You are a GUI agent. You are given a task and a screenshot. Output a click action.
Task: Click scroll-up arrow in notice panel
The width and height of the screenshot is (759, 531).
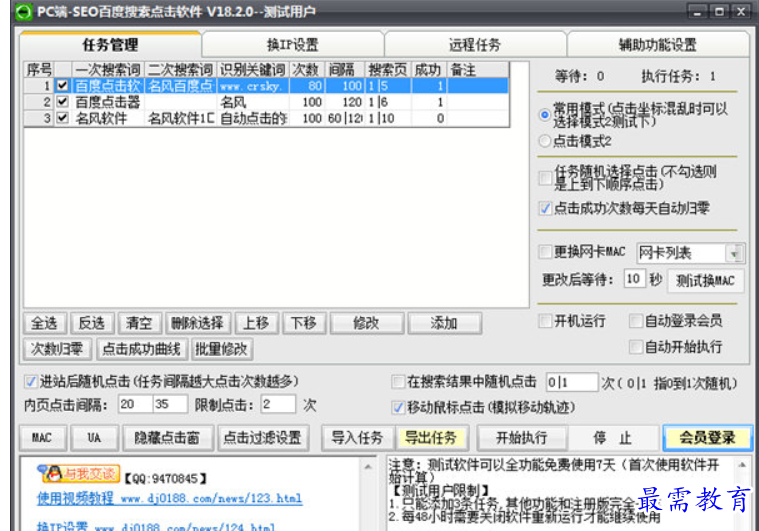pyautogui.click(x=742, y=465)
